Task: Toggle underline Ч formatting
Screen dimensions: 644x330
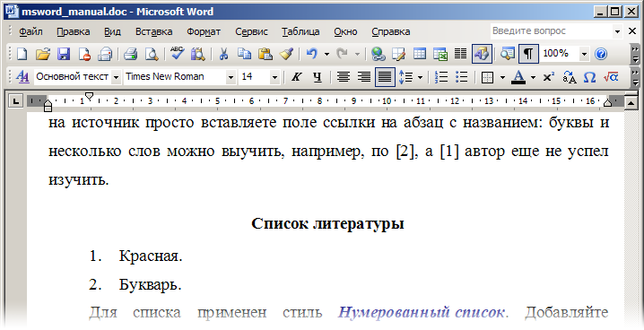Action: pos(318,77)
